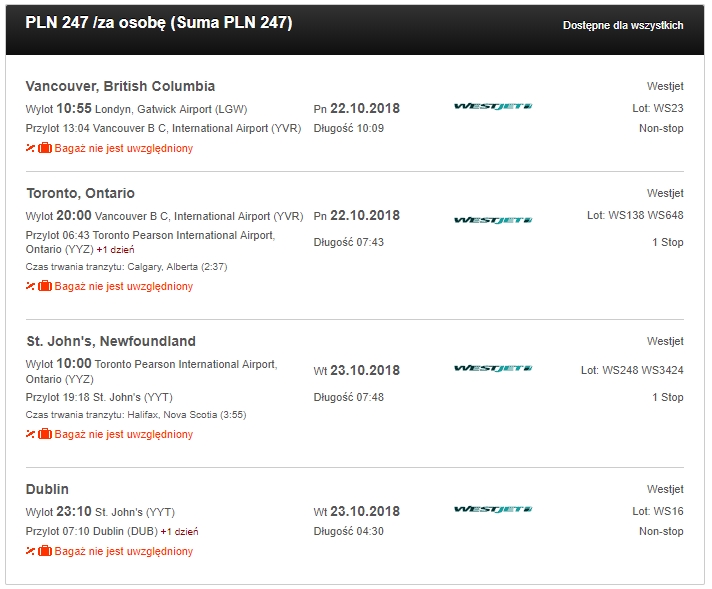Click 'Dostępne dla wszystkich' label
Image resolution: width=712 pixels, height=589 pixels.
[x=623, y=25]
